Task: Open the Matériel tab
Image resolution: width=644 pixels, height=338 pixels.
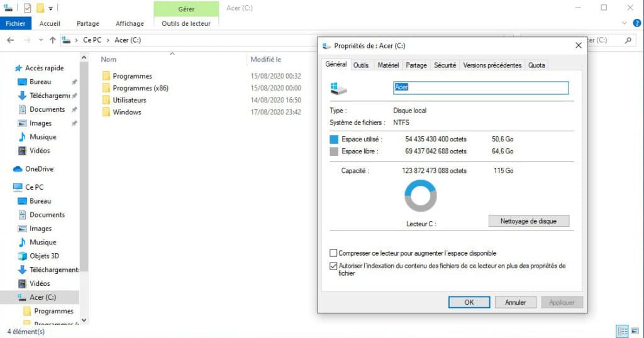Action: 388,65
